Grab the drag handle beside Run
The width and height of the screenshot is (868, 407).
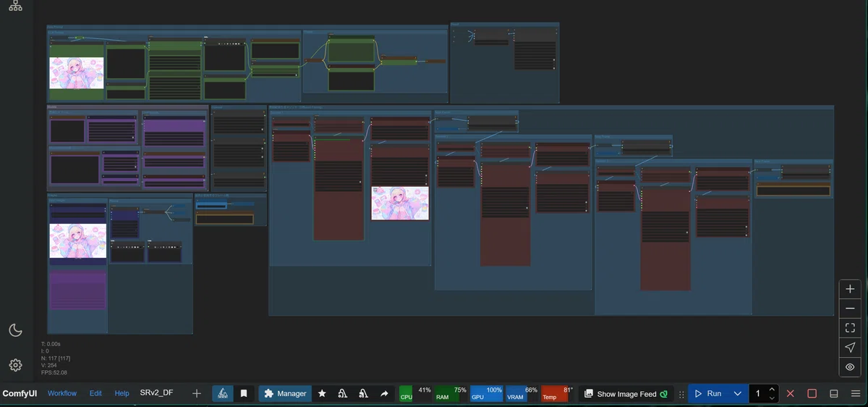tap(681, 394)
